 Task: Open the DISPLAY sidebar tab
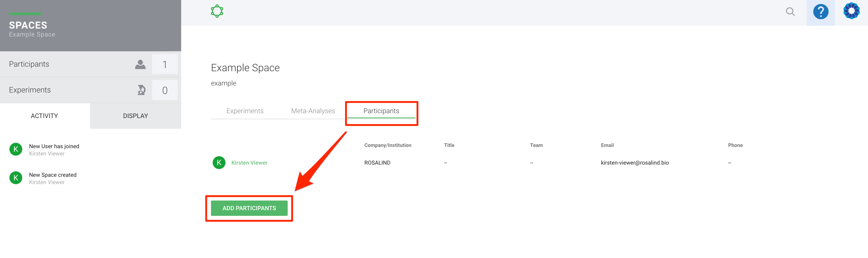pos(135,116)
